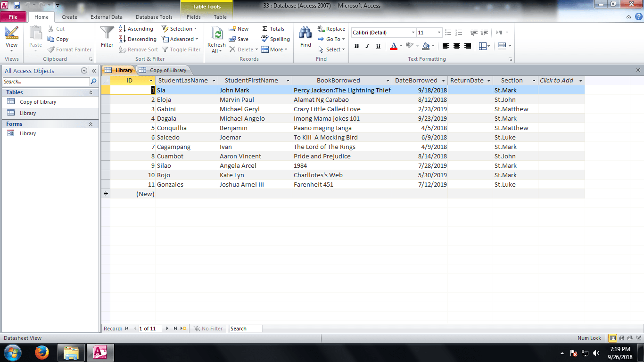Apply Bold formatting

[356, 46]
